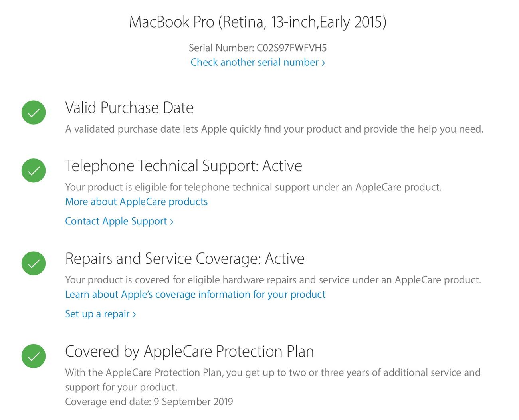519x420 pixels.
Task: Click the Valid Purchase Date heading
Action: (x=129, y=108)
